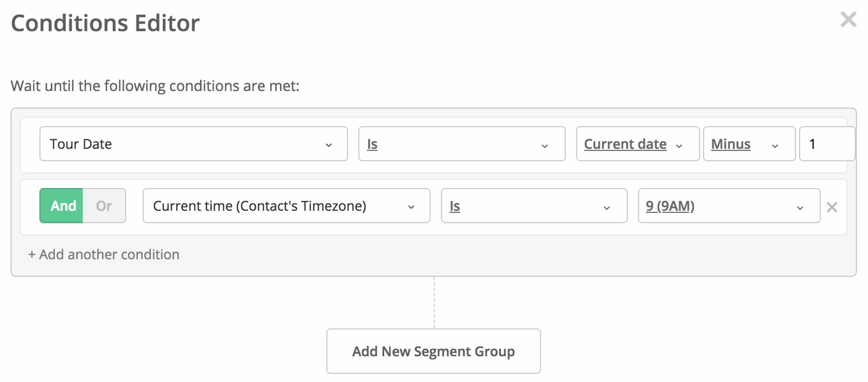Screen dimensions: 868x382
Task: Click the chevron on the Is operator dropdown
Action: click(x=545, y=145)
